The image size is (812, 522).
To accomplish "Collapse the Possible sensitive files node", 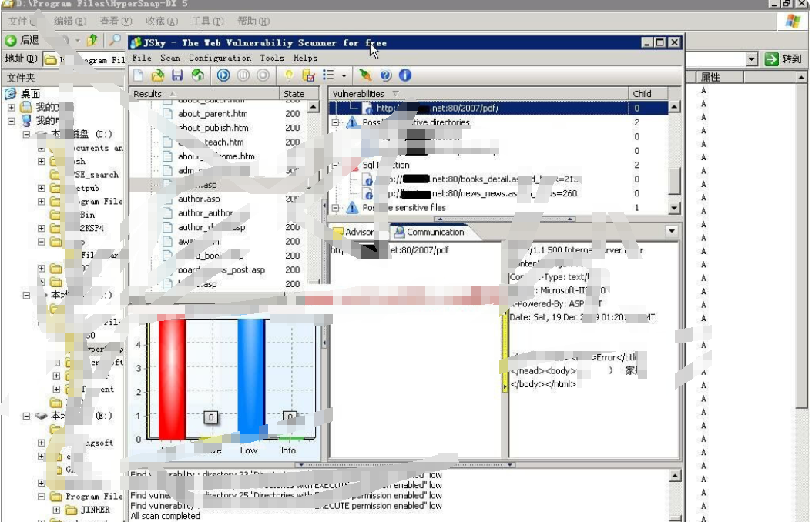I will (335, 208).
